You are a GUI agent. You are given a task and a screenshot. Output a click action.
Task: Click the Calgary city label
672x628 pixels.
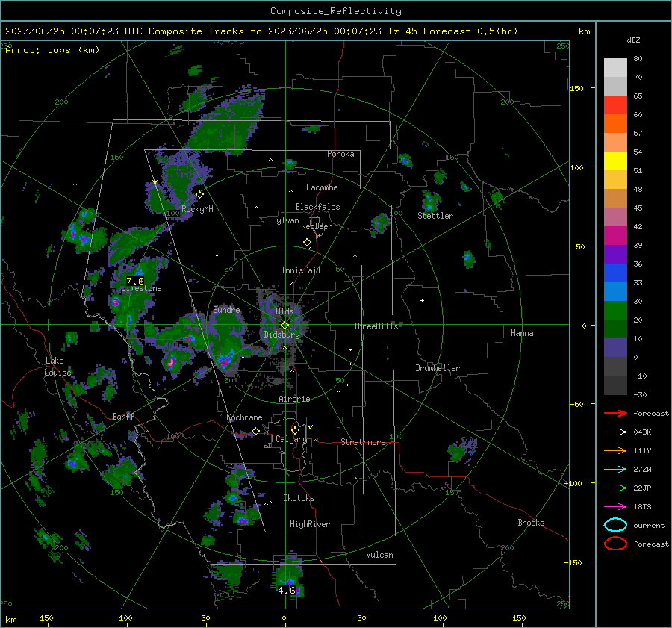(x=291, y=439)
